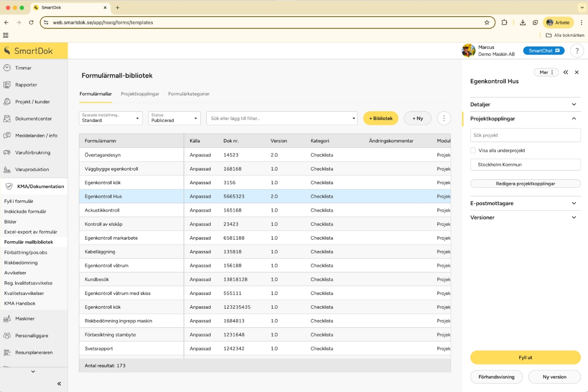The width and height of the screenshot is (588, 392).
Task: Collapse the left sidebar with double-chevron icon
Action: point(59,384)
